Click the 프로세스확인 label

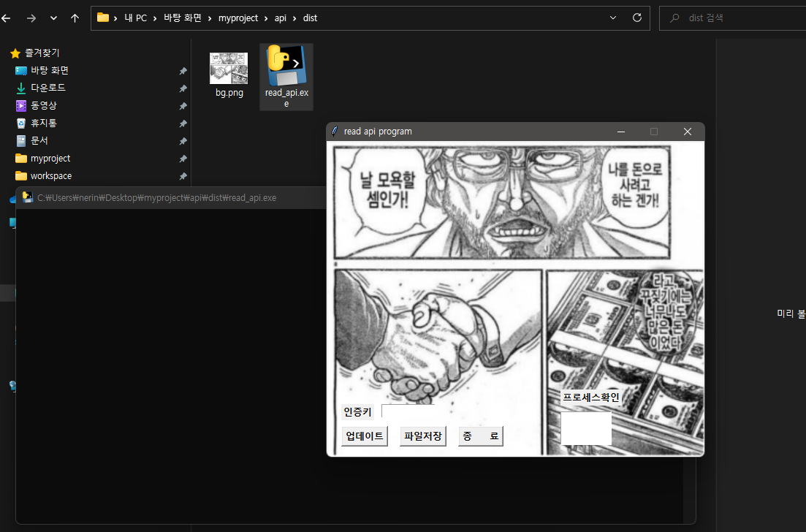[590, 398]
